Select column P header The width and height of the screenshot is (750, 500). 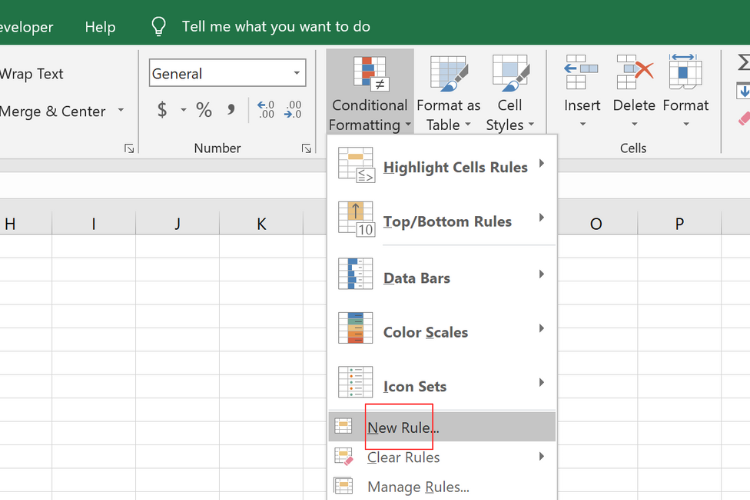(679, 223)
